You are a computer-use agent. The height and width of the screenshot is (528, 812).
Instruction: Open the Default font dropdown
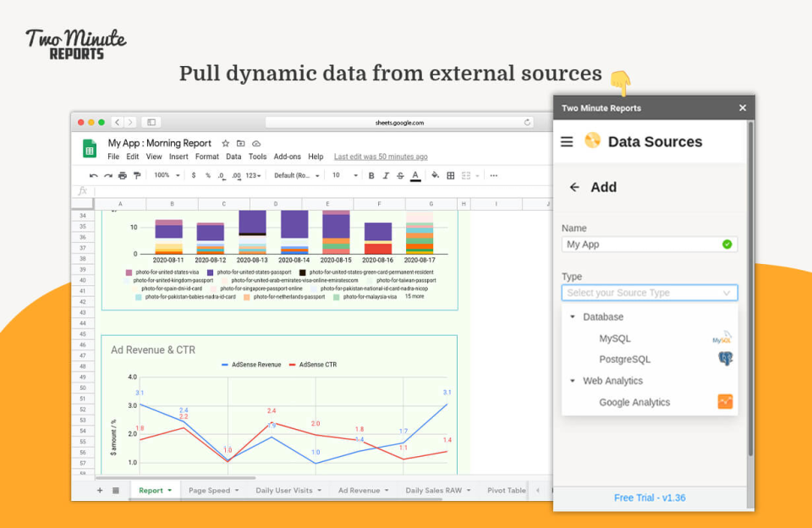(x=297, y=176)
